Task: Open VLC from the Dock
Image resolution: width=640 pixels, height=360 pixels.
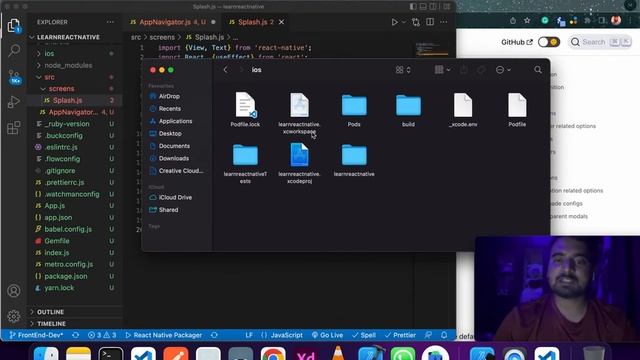Action: pyautogui.click(x=338, y=354)
